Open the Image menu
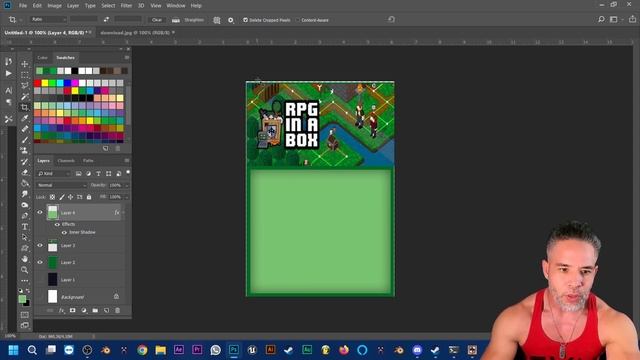 [x=54, y=6]
